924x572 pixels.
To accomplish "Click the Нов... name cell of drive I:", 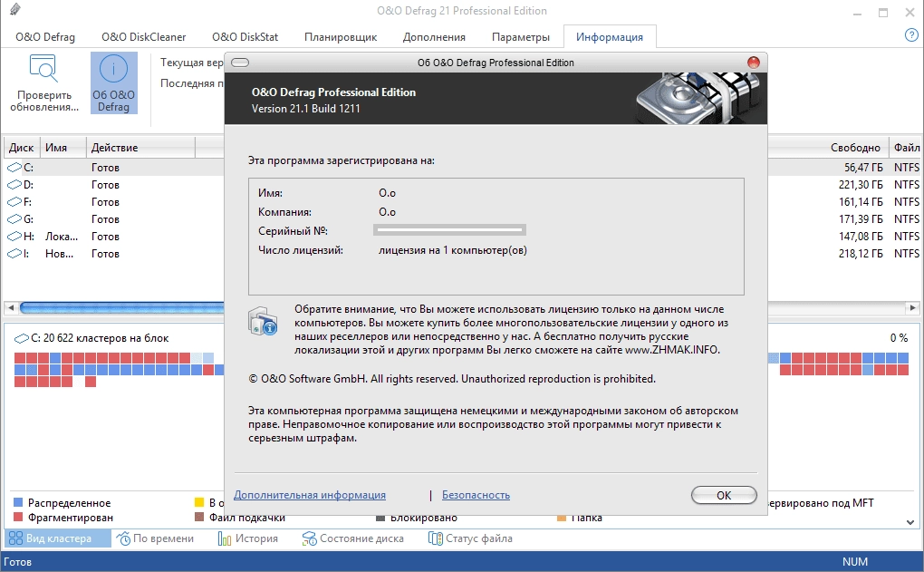I will click(60, 254).
